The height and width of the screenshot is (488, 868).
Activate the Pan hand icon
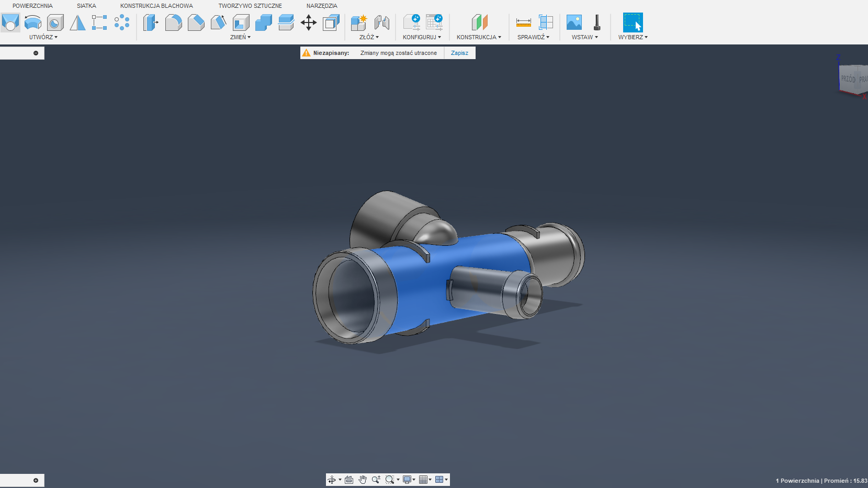click(x=363, y=480)
